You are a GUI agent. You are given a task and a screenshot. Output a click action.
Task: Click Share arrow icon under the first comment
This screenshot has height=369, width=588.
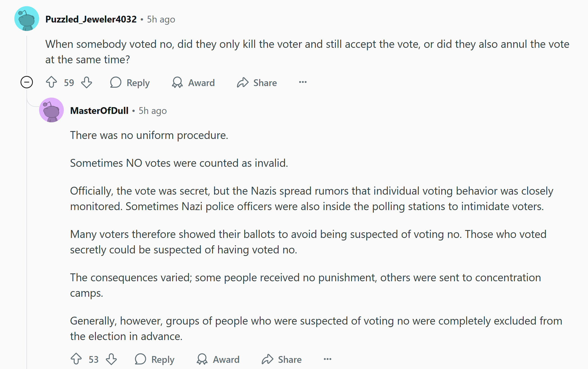(x=243, y=82)
